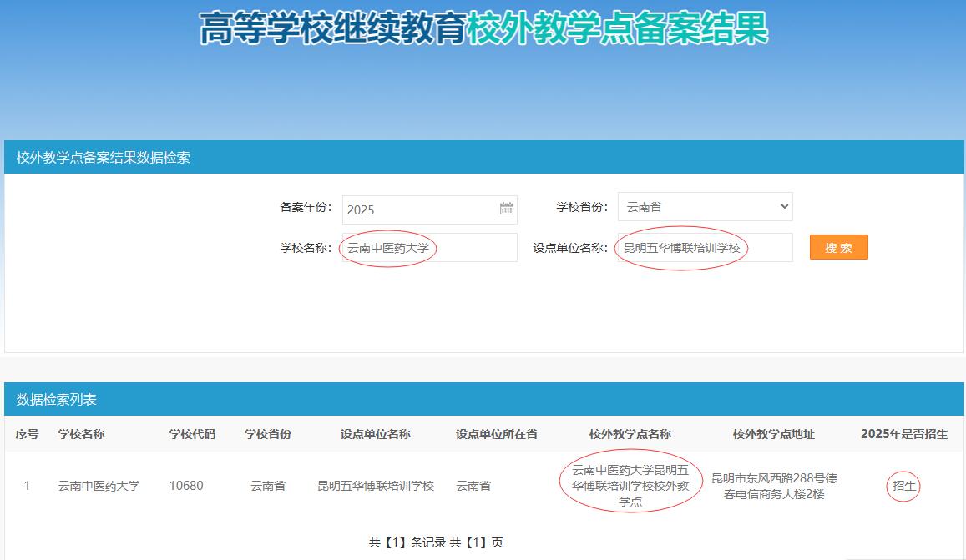Click the 备案年份 input showing 2025

[x=417, y=209]
